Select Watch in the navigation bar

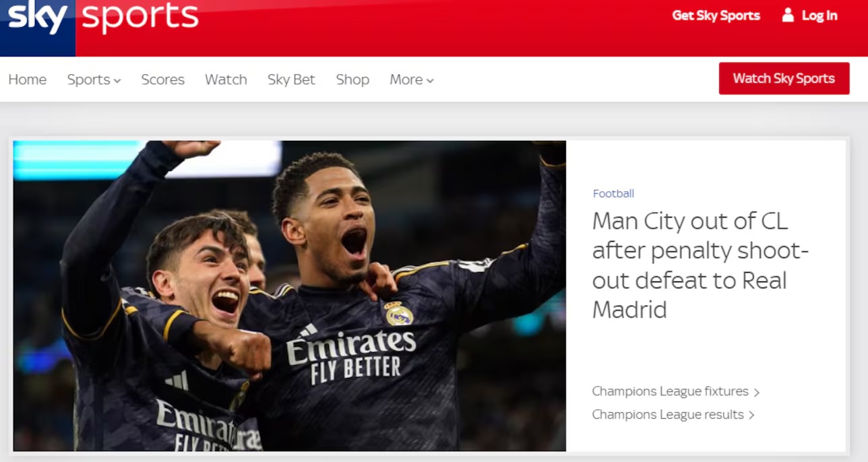226,79
